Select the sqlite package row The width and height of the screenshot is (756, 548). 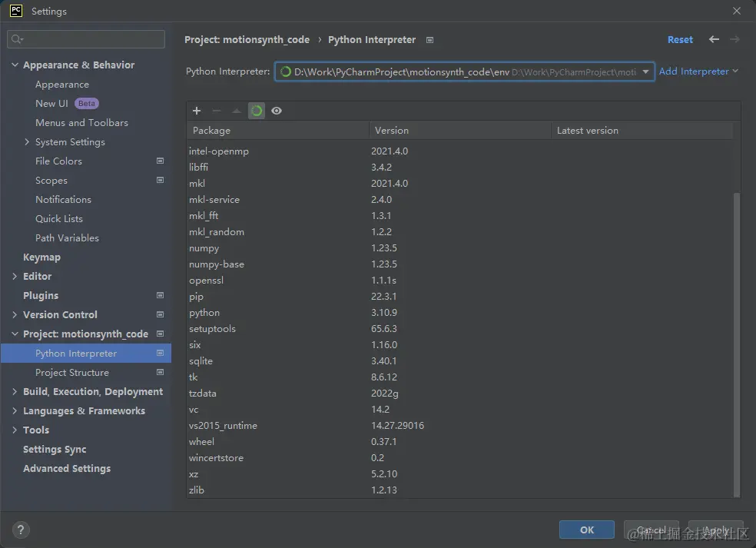pyautogui.click(x=460, y=360)
